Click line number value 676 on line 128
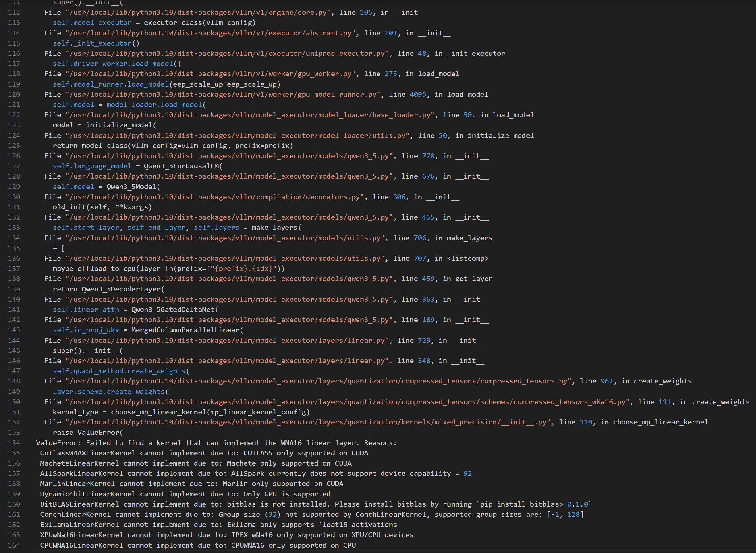 (x=428, y=176)
